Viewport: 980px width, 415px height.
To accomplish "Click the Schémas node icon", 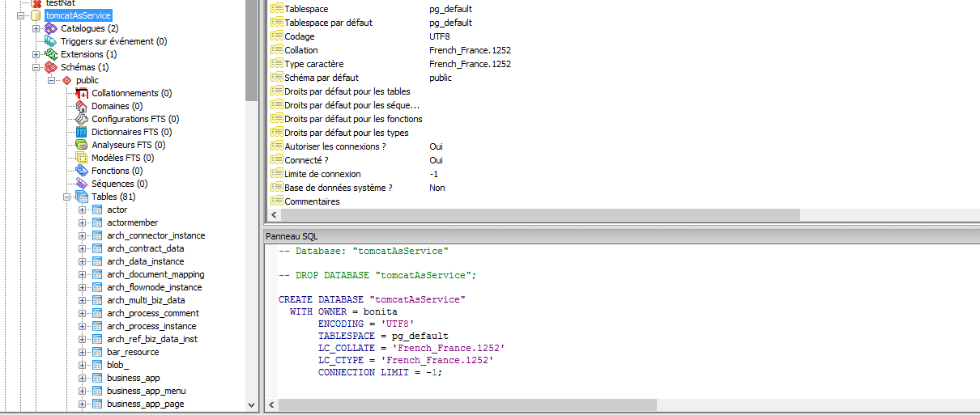I will click(51, 67).
